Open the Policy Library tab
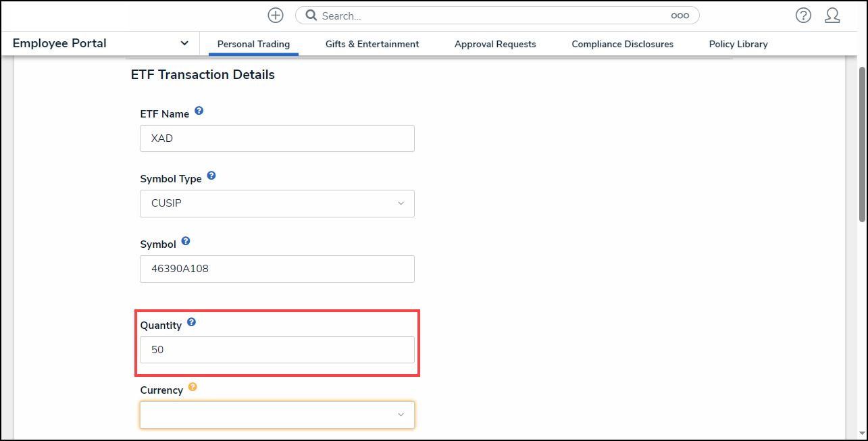Viewport: 868px width, 441px height. (x=738, y=44)
